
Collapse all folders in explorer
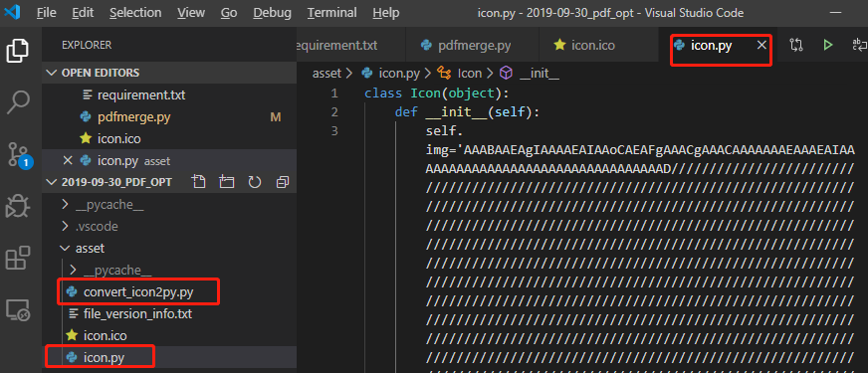click(283, 181)
